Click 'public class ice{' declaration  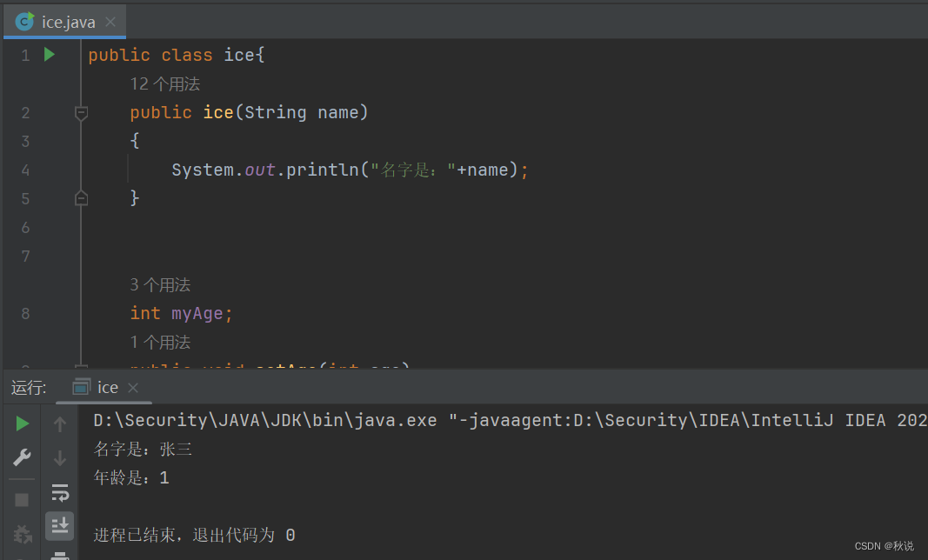click(x=177, y=55)
